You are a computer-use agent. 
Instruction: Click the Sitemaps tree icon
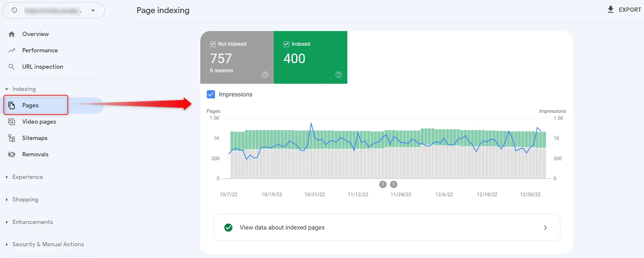(12, 138)
